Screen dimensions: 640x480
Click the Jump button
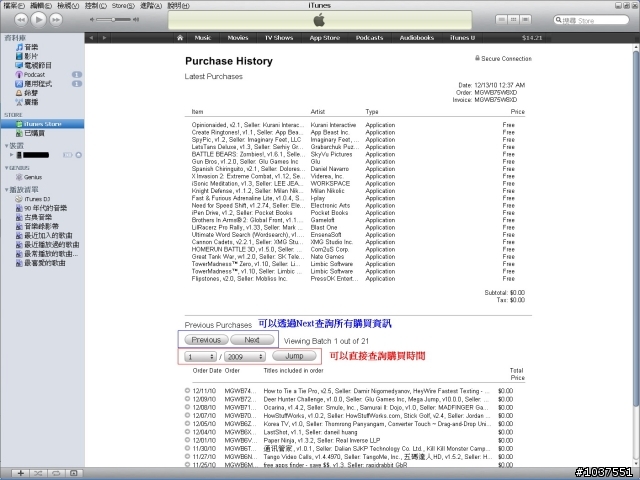point(294,356)
